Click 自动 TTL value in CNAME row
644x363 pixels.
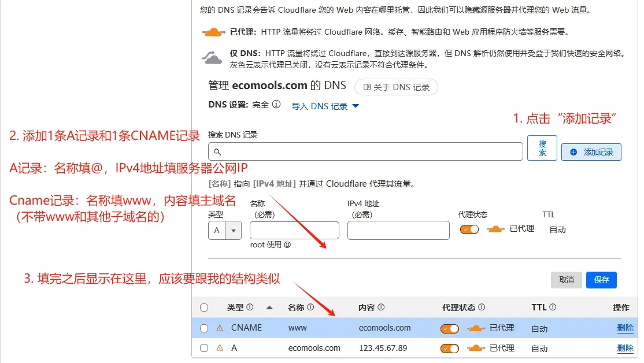pyautogui.click(x=539, y=329)
